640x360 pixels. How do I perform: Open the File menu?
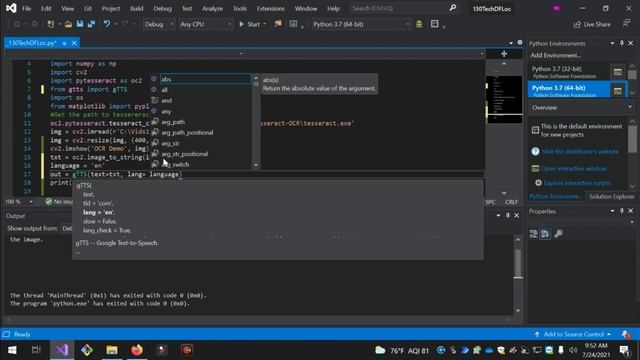(x=27, y=9)
